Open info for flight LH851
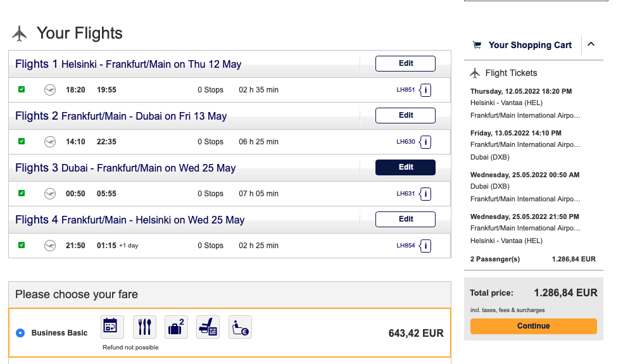Screen dimensions: 623x364 pyautogui.click(x=426, y=90)
